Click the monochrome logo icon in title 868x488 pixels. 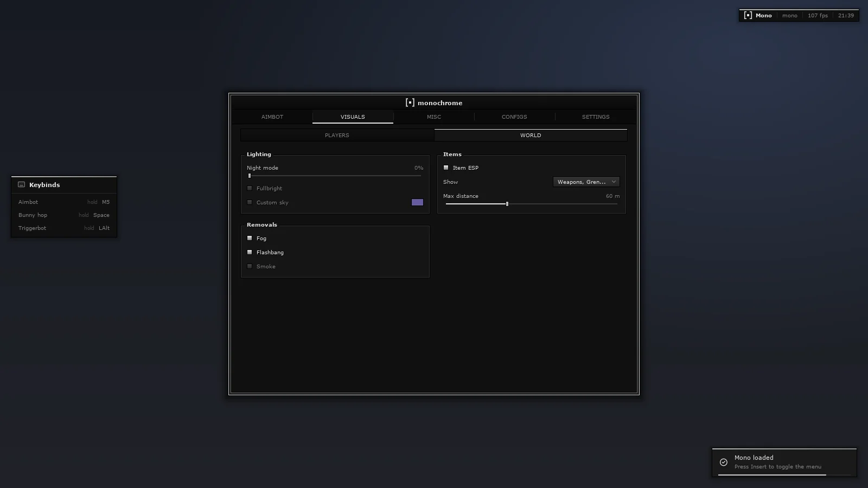(410, 102)
